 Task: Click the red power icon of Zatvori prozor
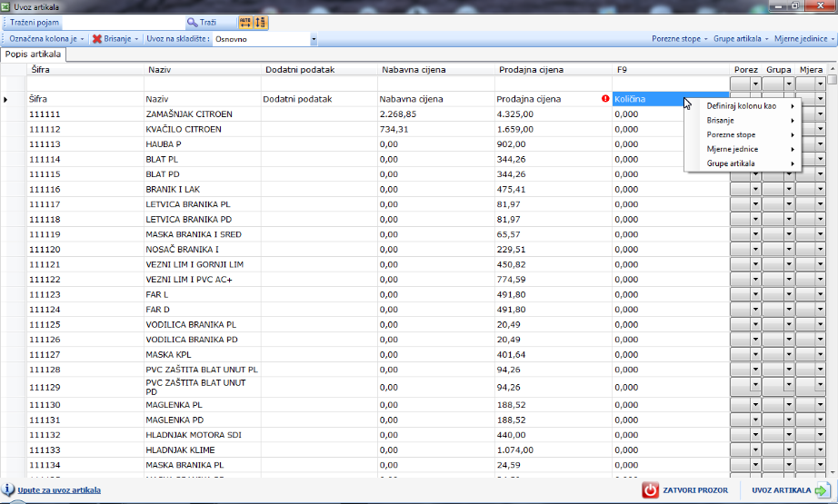coord(650,490)
